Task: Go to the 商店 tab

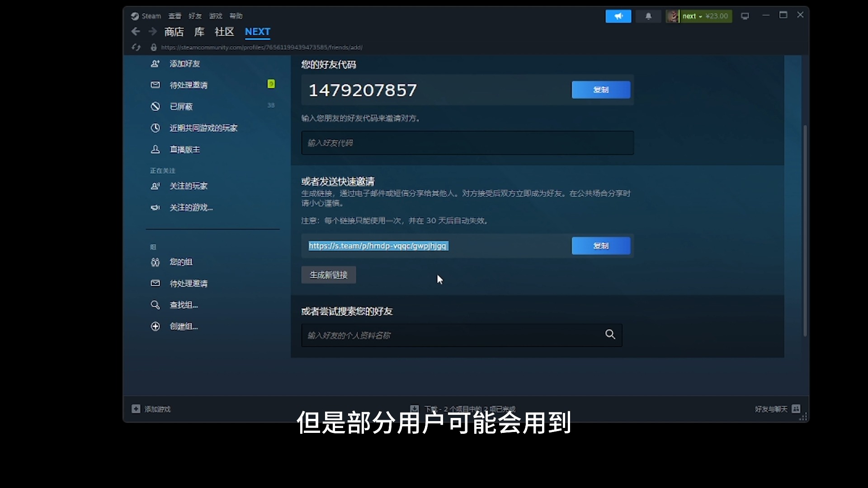Action: tap(174, 32)
